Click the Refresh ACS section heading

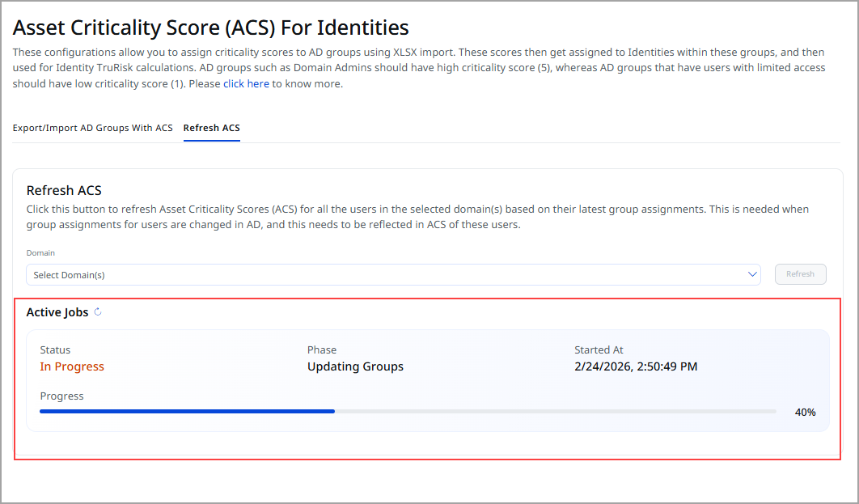click(x=64, y=191)
